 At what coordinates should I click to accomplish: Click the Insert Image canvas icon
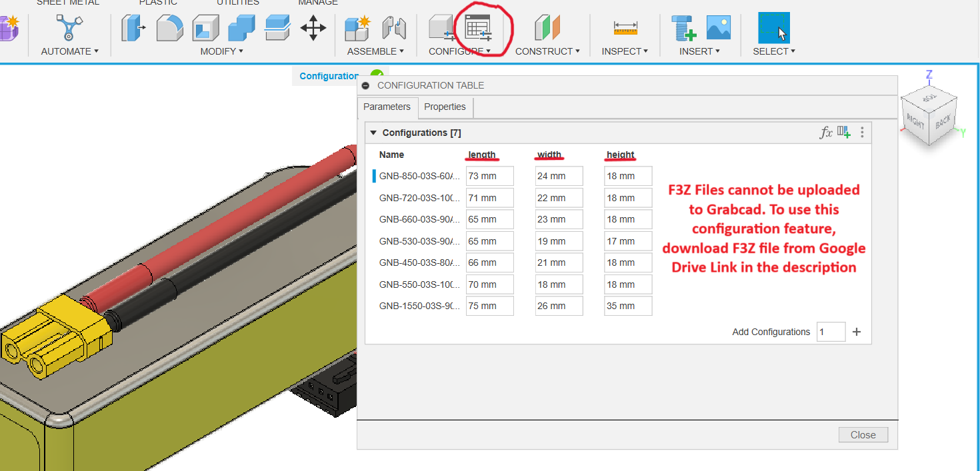719,27
